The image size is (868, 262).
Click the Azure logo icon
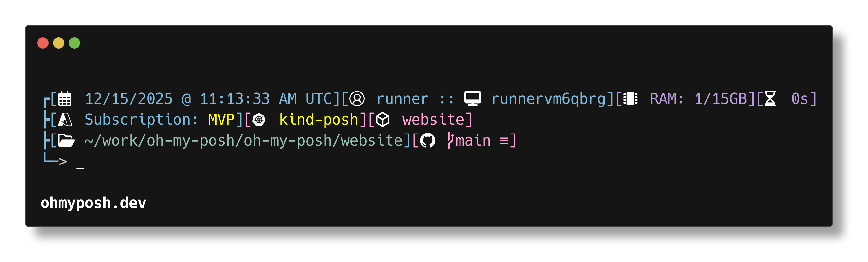(65, 120)
